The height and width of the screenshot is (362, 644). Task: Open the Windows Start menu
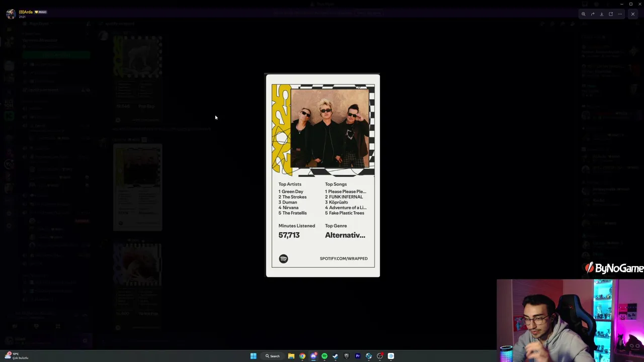click(254, 356)
